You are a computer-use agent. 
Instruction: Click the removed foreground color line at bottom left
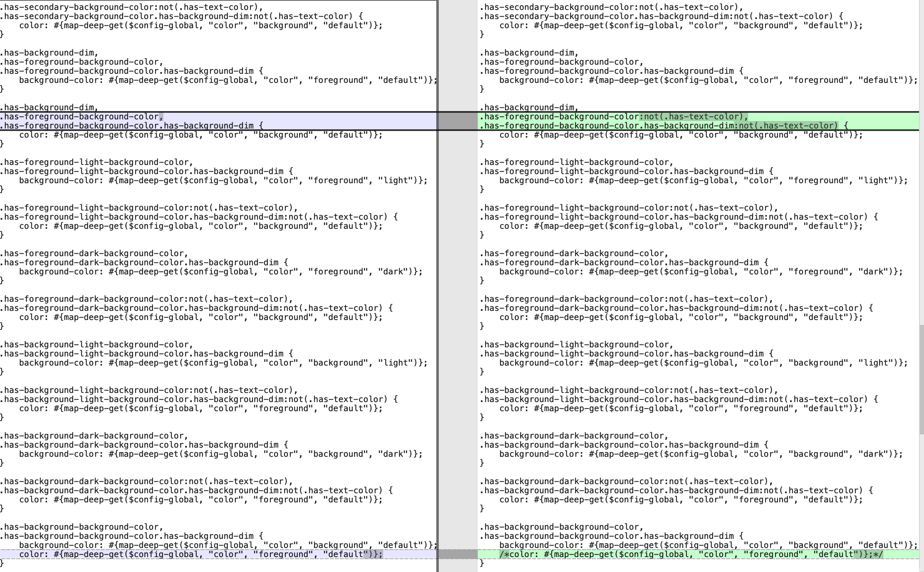[199, 554]
